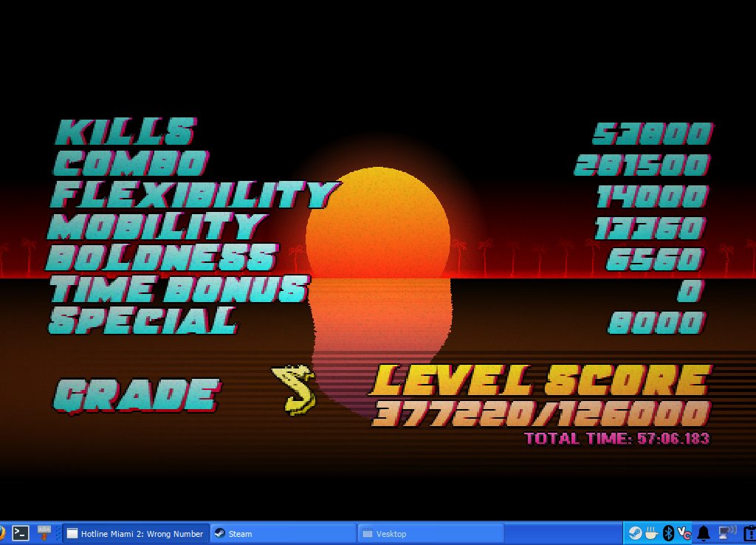756x545 pixels.
Task: Click the kills score 53800
Action: pos(653,134)
